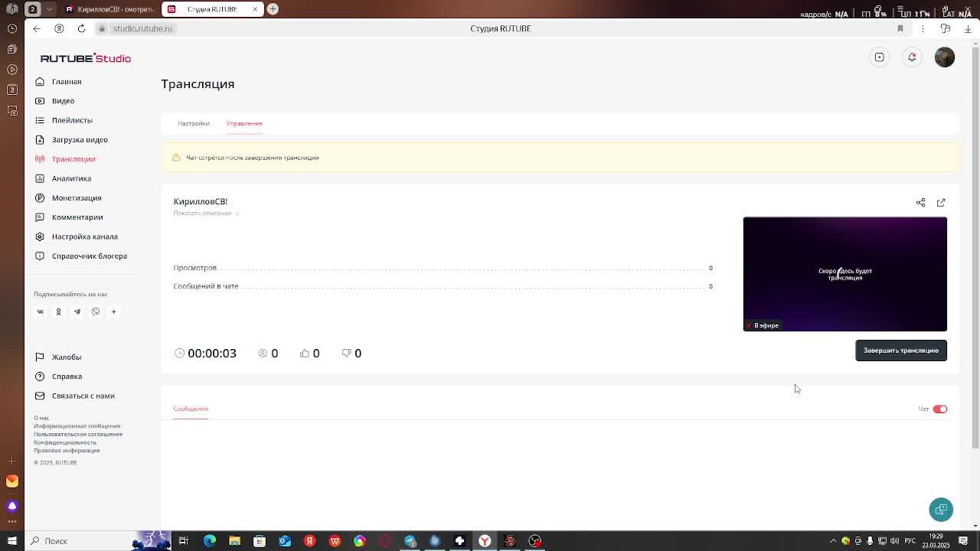Open the Dzen star social icon
The width and height of the screenshot is (980, 551).
click(113, 311)
